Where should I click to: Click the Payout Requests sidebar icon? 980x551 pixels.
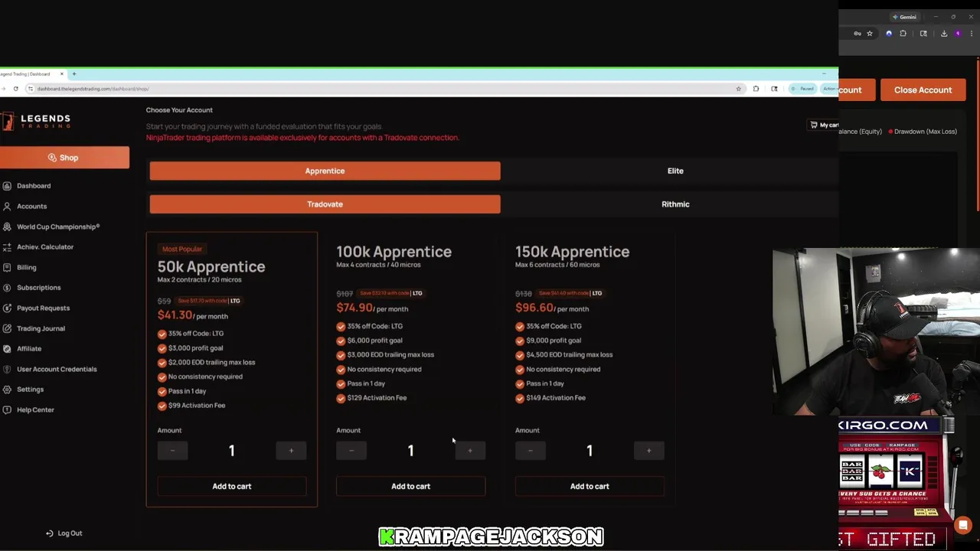7,308
